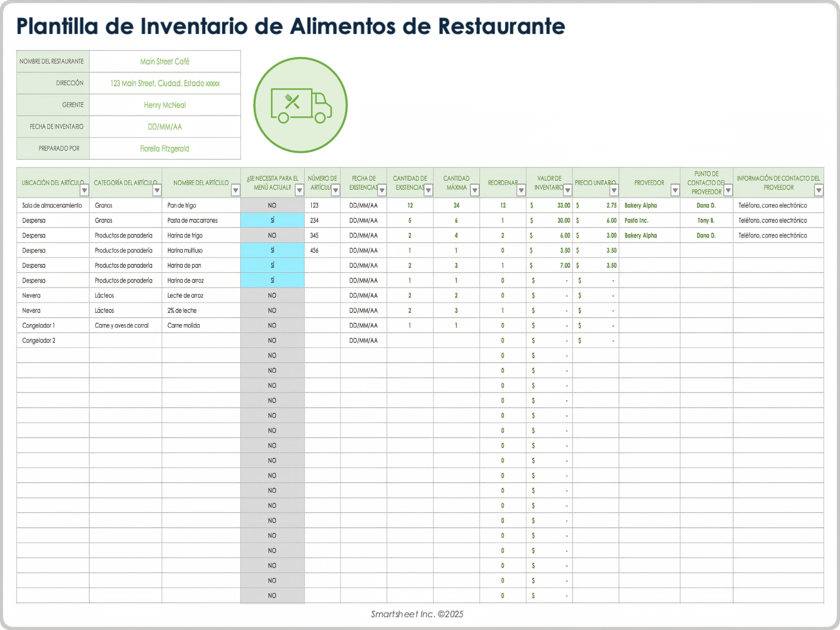Select the Tony B. contact cell
The image size is (840, 630).
(707, 220)
